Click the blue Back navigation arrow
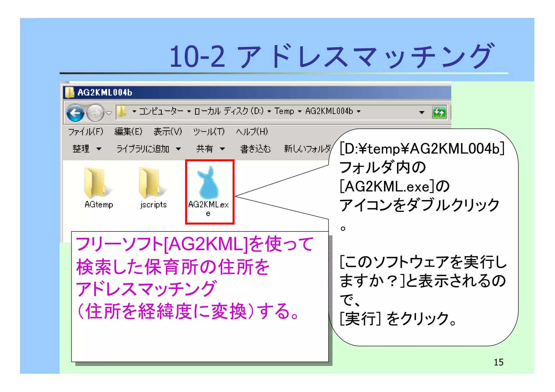The image size is (555, 392). (x=75, y=113)
